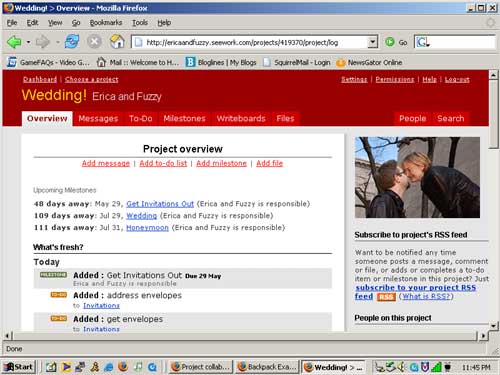
Task: Click the orange RSS badge
Action: pos(386,297)
